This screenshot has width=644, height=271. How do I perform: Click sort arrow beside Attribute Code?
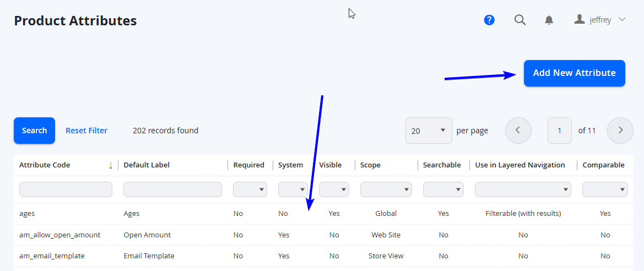click(111, 165)
